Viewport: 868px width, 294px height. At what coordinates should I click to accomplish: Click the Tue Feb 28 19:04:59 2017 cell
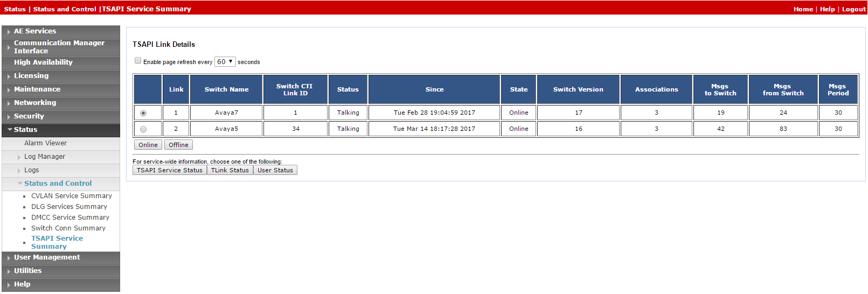[434, 113]
